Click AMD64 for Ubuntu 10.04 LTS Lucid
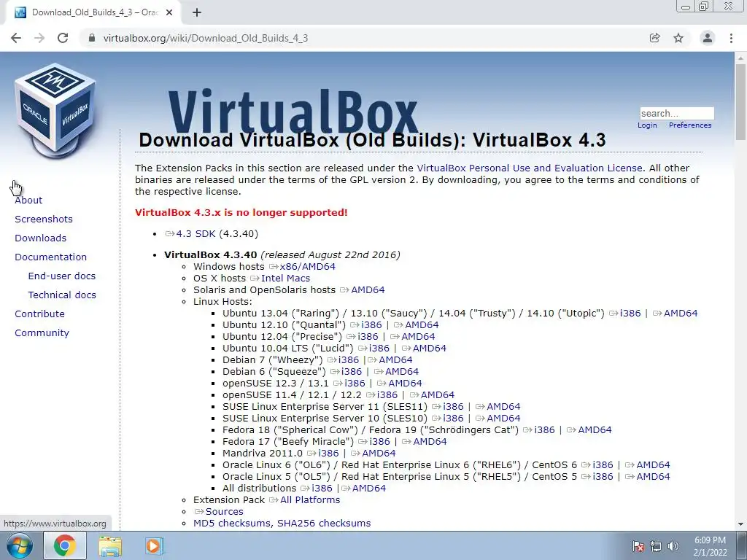The height and width of the screenshot is (560, 747). [430, 348]
